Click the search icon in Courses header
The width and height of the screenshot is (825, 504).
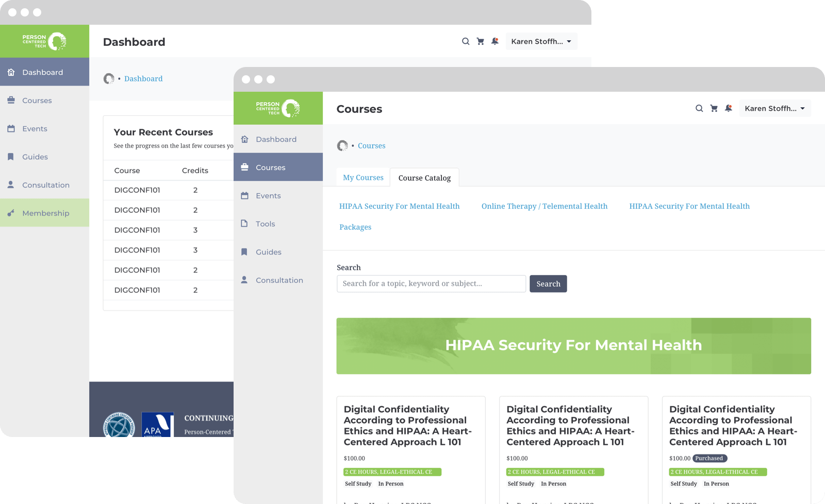[x=699, y=108]
